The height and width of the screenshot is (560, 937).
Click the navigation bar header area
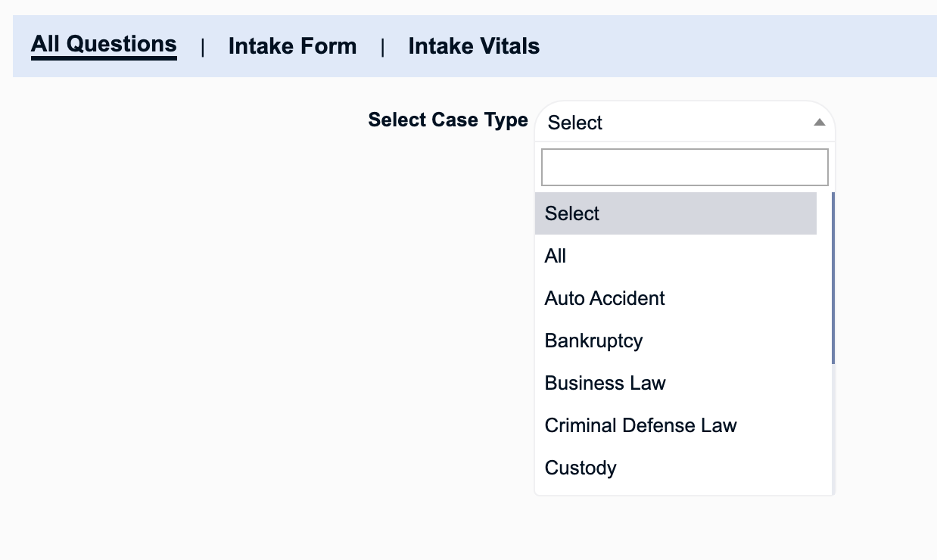tap(681, 46)
